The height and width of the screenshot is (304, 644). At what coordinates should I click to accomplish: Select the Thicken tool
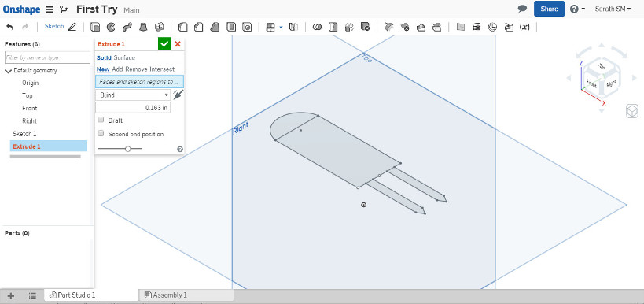159,27
